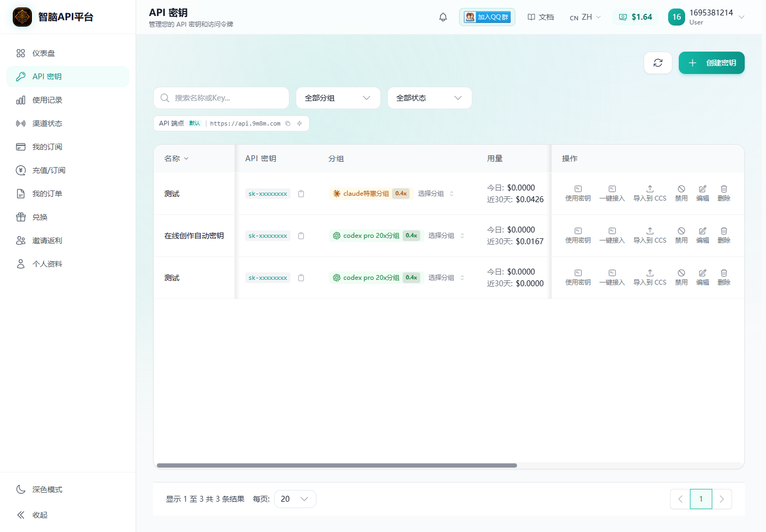Copy key of 在线创作自动密钥 row
The height and width of the screenshot is (532, 766).
click(x=301, y=236)
